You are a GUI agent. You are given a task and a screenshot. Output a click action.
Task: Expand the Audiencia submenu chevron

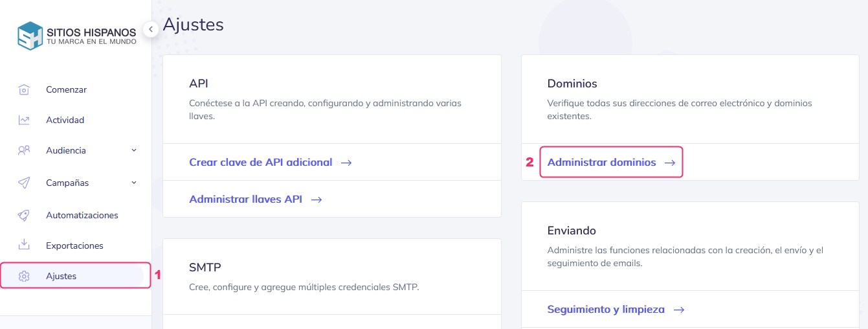coord(134,150)
